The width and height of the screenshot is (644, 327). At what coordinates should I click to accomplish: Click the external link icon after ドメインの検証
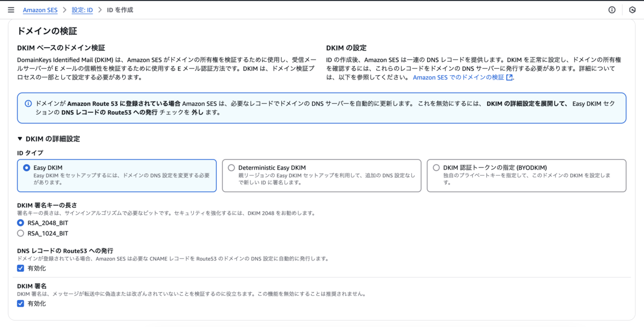pyautogui.click(x=509, y=77)
